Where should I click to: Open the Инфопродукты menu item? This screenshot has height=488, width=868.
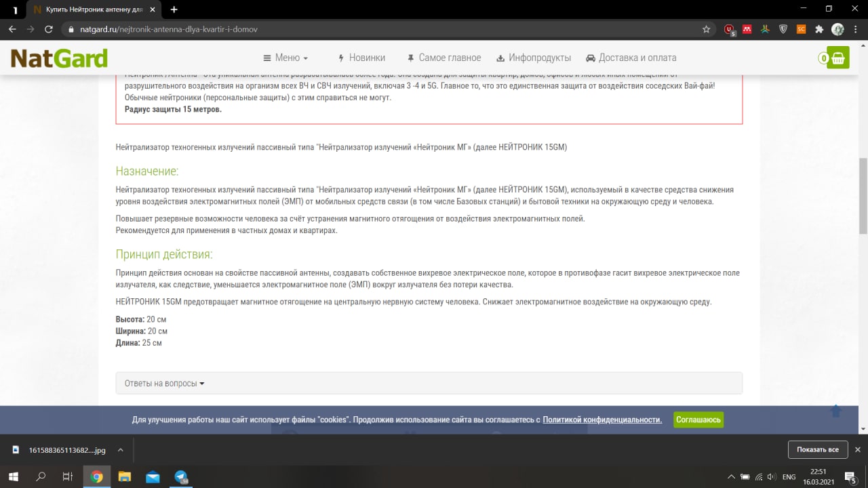point(534,58)
